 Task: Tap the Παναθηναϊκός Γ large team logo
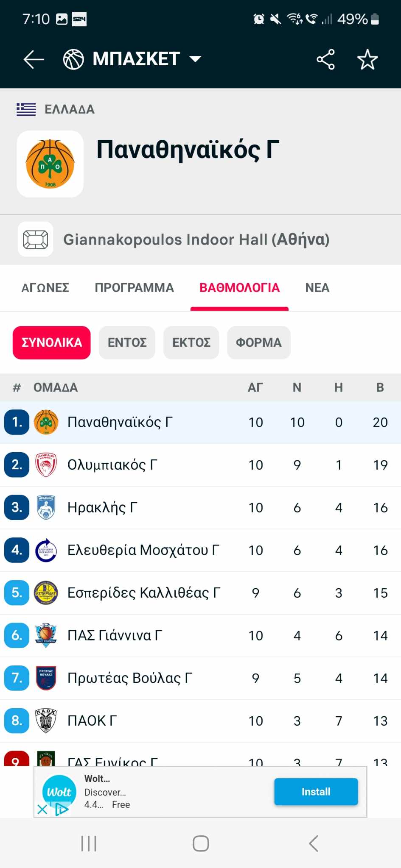[x=50, y=164]
